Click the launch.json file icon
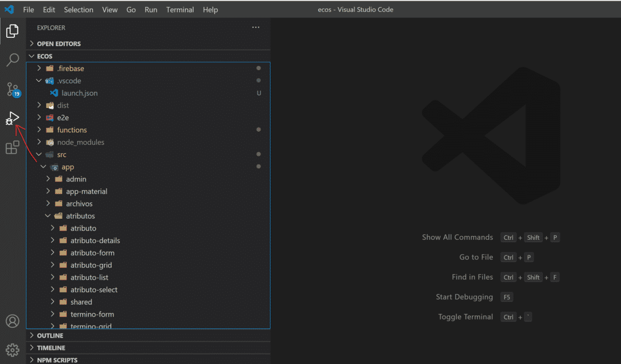621x364 pixels. tap(53, 93)
